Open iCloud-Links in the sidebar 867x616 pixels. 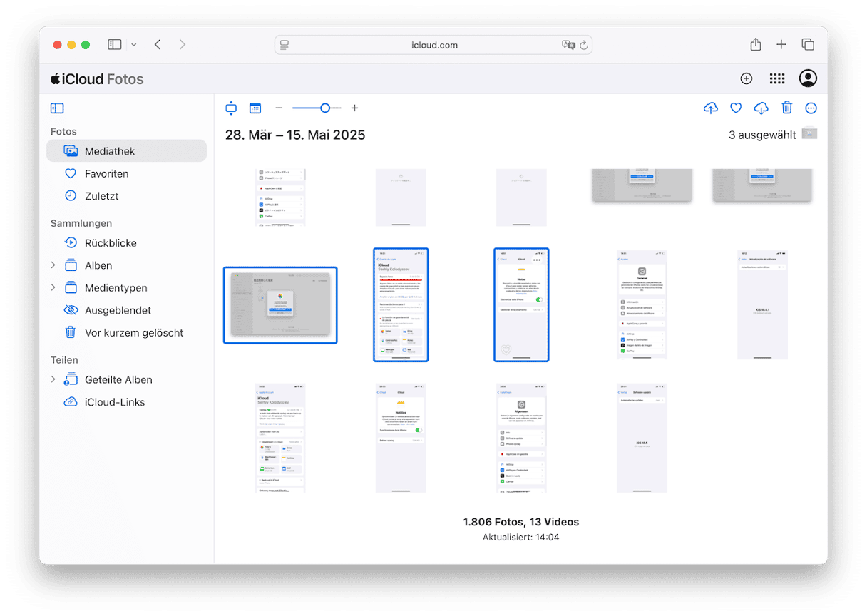114,402
